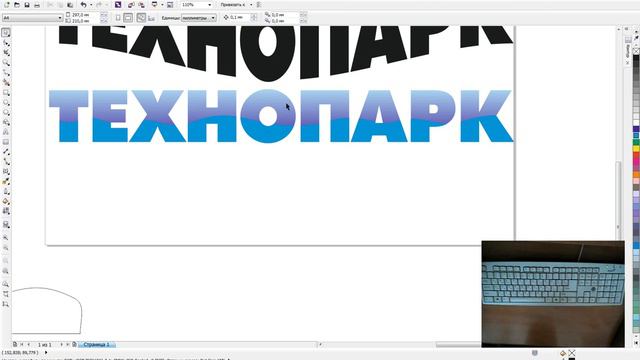Select the Ellipse tool
Image resolution: width=640 pixels, height=360 pixels.
click(x=6, y=102)
